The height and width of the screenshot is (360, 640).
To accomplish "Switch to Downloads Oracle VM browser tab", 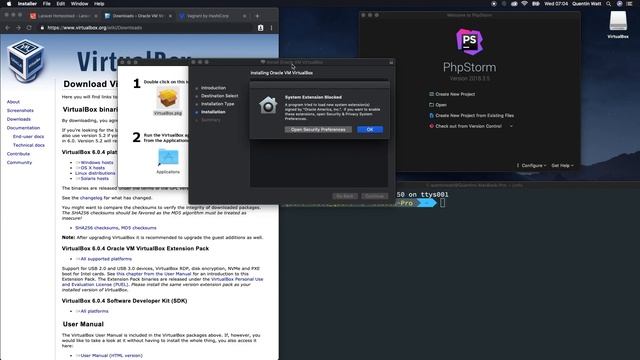I will pyautogui.click(x=138, y=16).
